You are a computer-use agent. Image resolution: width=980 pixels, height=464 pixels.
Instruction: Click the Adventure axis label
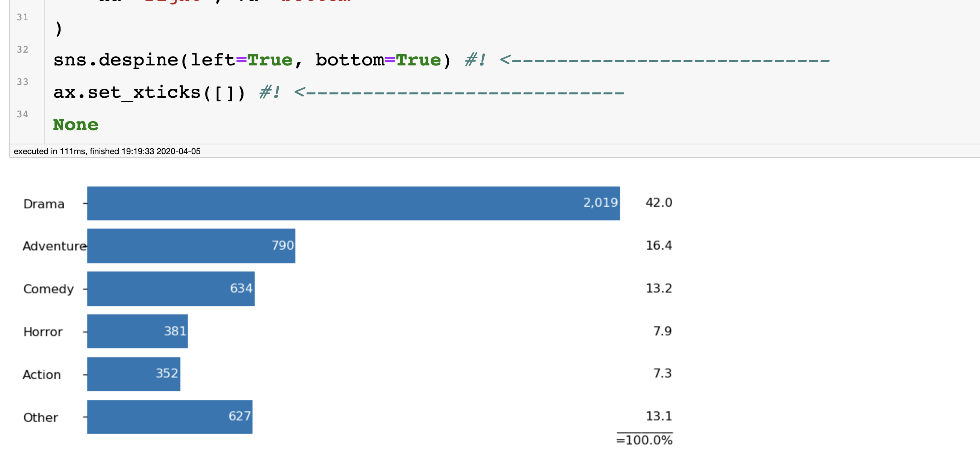[55, 246]
